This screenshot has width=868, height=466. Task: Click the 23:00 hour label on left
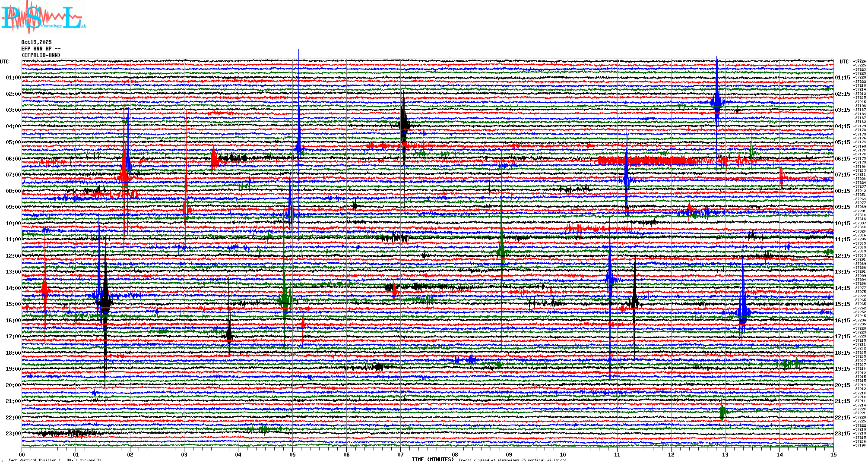13,434
